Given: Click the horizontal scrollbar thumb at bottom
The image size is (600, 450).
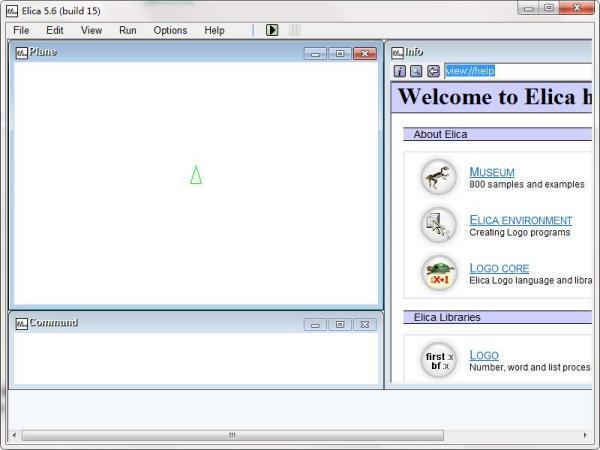Looking at the screenshot, I should (x=233, y=435).
